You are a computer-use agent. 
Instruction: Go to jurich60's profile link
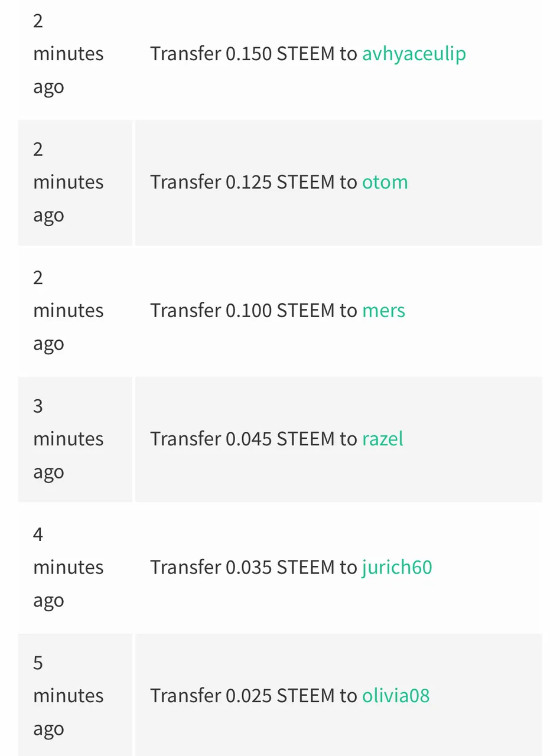(x=396, y=568)
